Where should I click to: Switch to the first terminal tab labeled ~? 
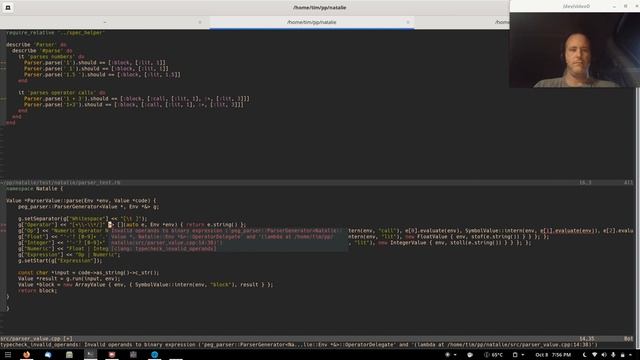(105, 22)
